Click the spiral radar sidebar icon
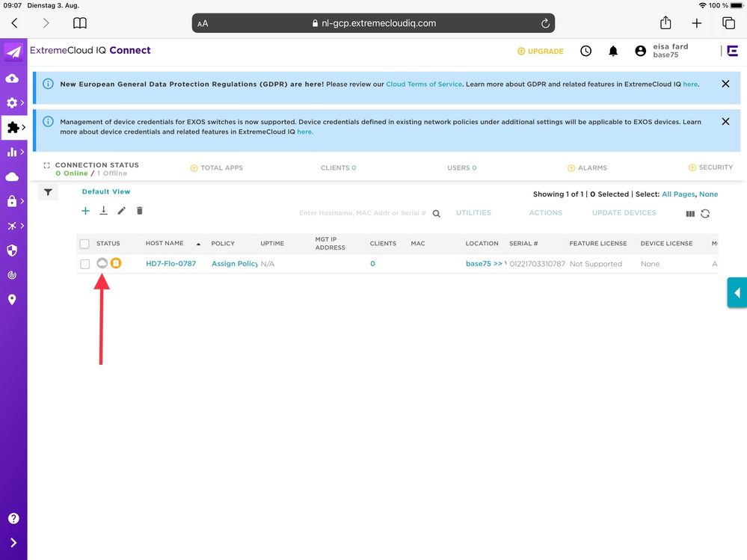This screenshot has height=560, width=747. 12,274
